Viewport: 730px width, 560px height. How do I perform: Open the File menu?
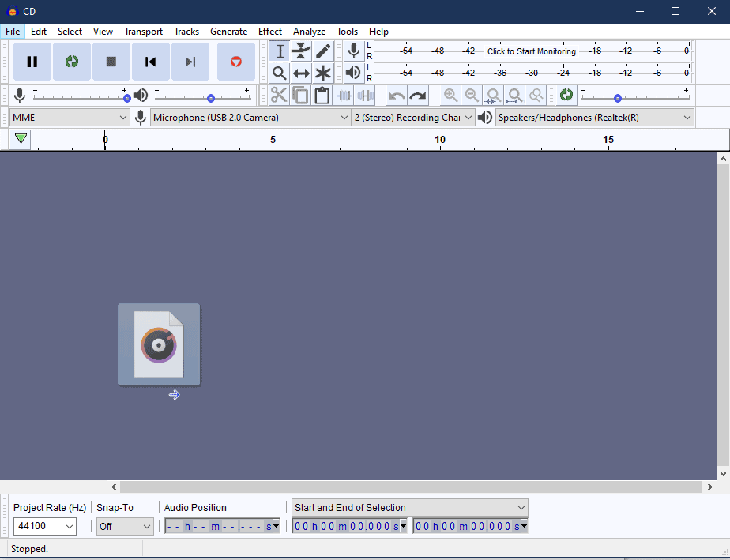pos(13,32)
